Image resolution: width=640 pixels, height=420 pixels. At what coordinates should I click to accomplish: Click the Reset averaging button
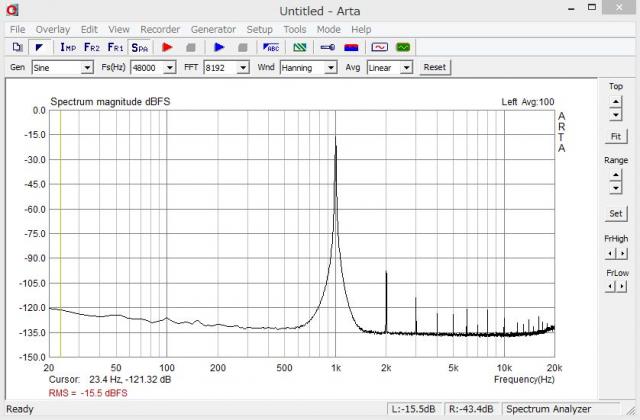[435, 67]
